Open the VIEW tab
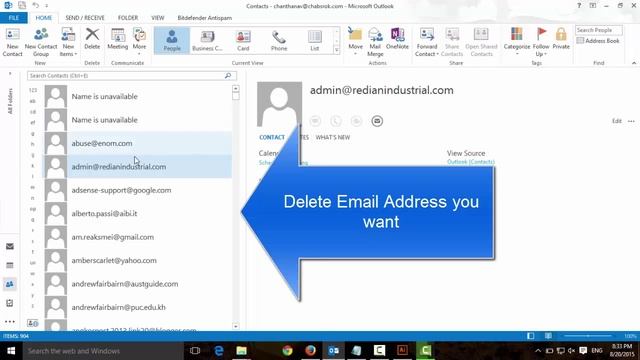This screenshot has height=360, width=640. 158,18
